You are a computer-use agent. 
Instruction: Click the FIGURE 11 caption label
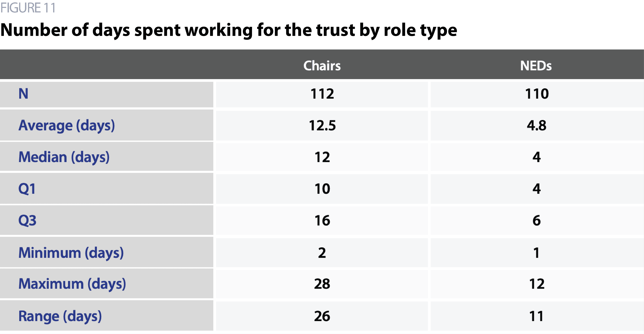(x=28, y=8)
